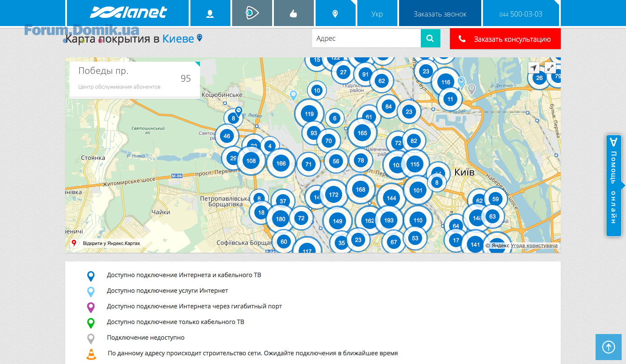
Task: Click map cluster marker 115
Action: coord(415,164)
